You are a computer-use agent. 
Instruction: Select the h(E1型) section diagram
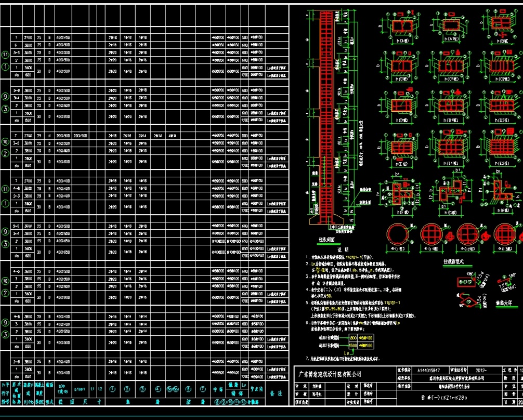[450, 148]
